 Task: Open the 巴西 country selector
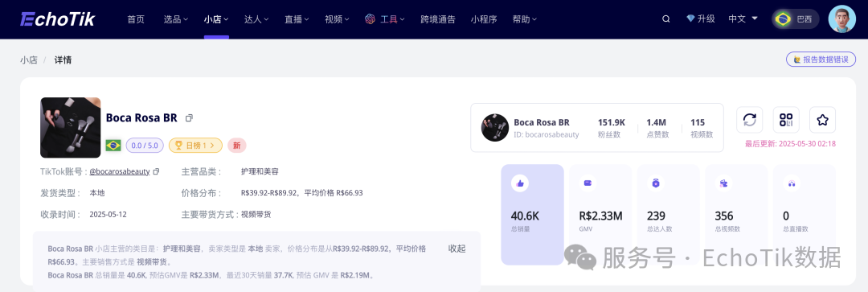tap(796, 19)
